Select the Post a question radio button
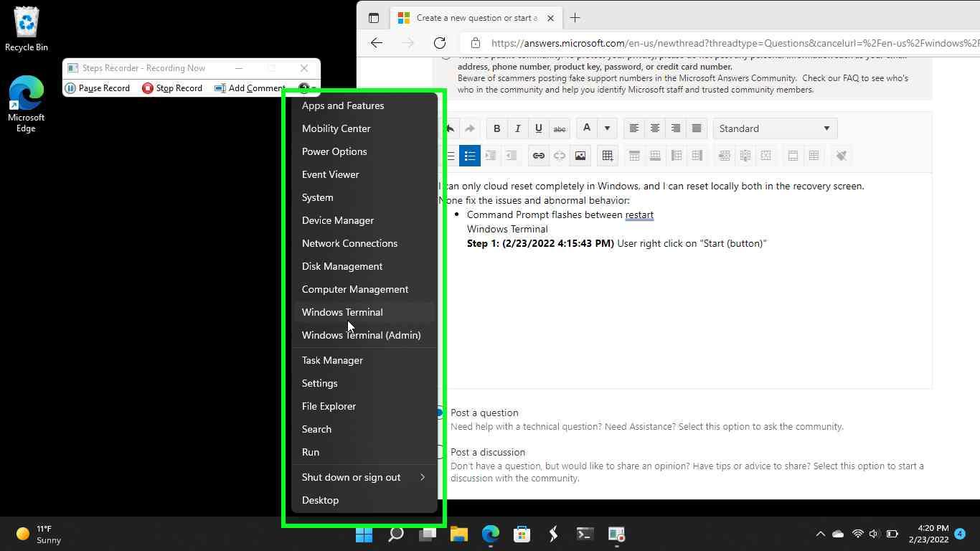 438,413
